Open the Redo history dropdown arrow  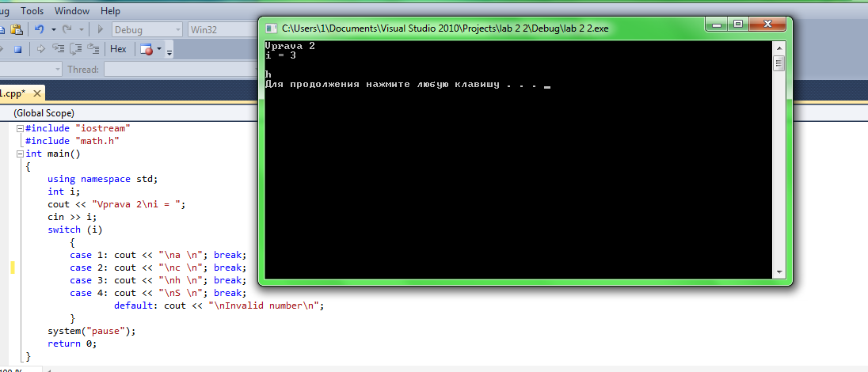82,30
